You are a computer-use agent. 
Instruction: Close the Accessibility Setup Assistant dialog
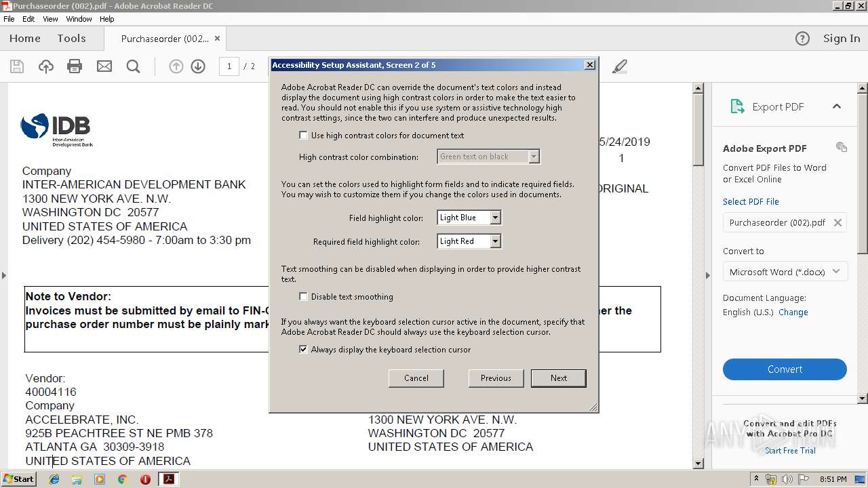click(590, 65)
